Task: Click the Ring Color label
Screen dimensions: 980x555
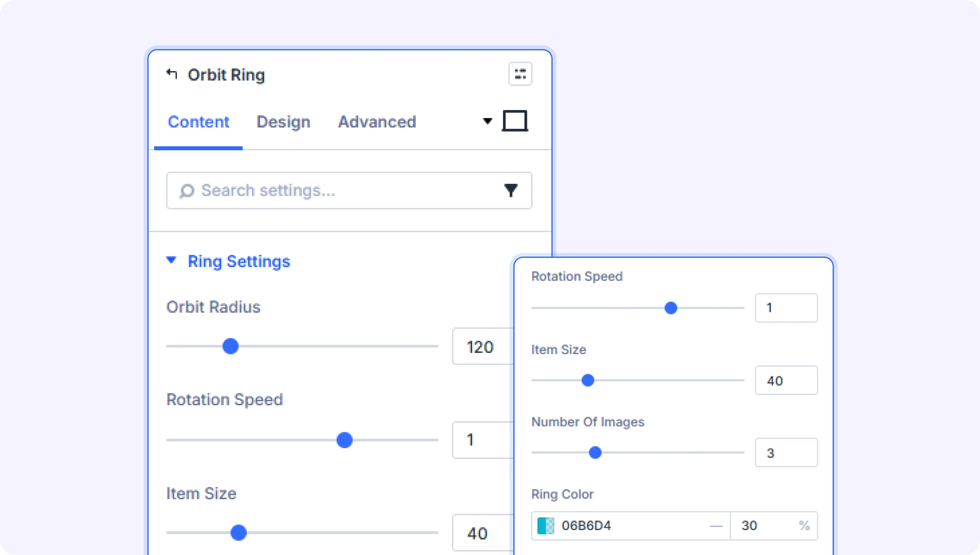Action: (x=562, y=494)
